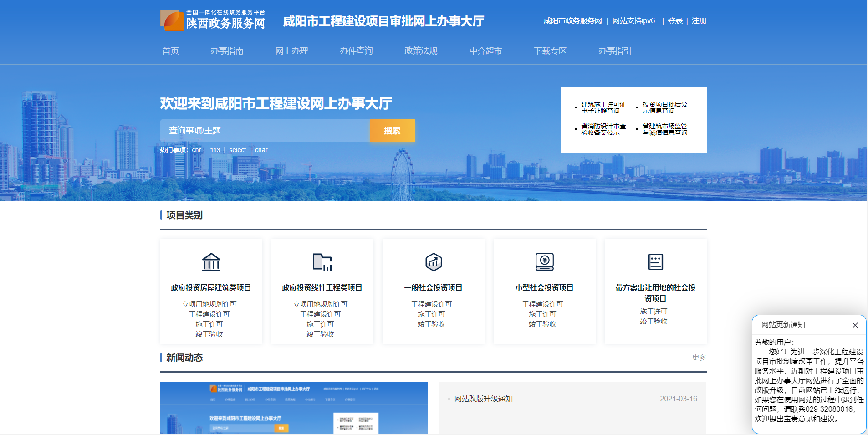
Task: Click the news preview thumbnail image
Action: point(294,408)
